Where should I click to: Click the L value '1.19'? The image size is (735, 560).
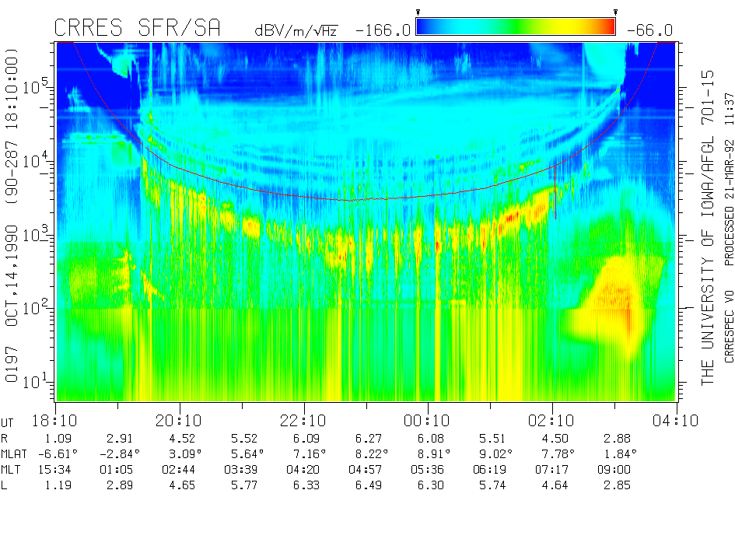point(58,485)
